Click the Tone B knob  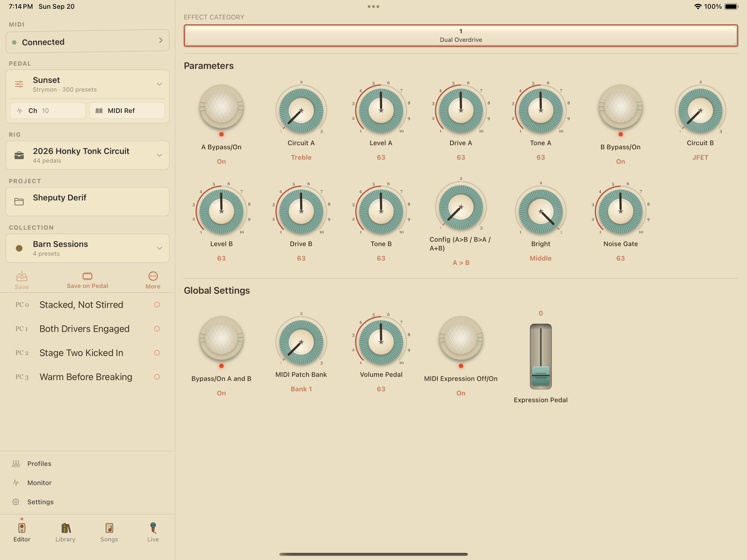pos(381,211)
